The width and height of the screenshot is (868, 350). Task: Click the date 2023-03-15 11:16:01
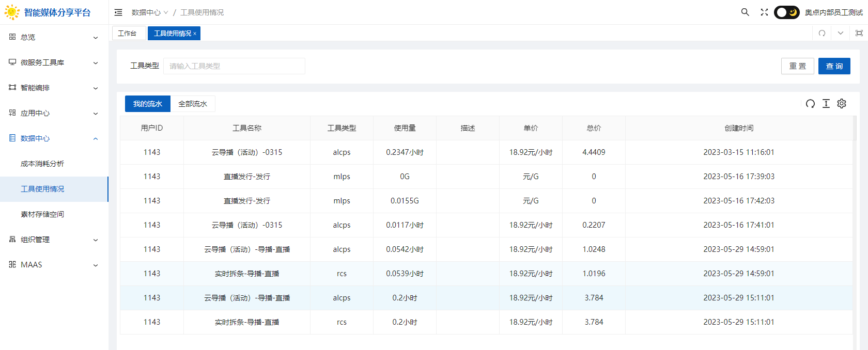point(739,152)
